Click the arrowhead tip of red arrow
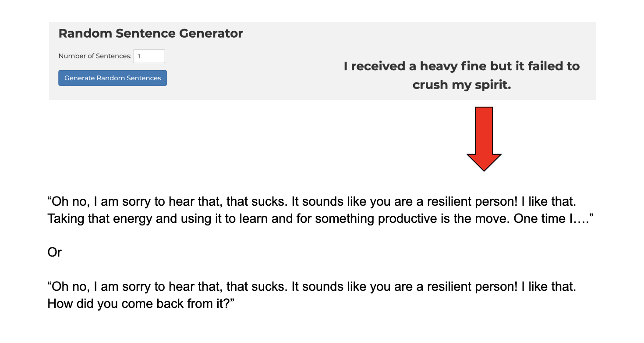Image resolution: width=644 pixels, height=343 pixels. [x=484, y=168]
